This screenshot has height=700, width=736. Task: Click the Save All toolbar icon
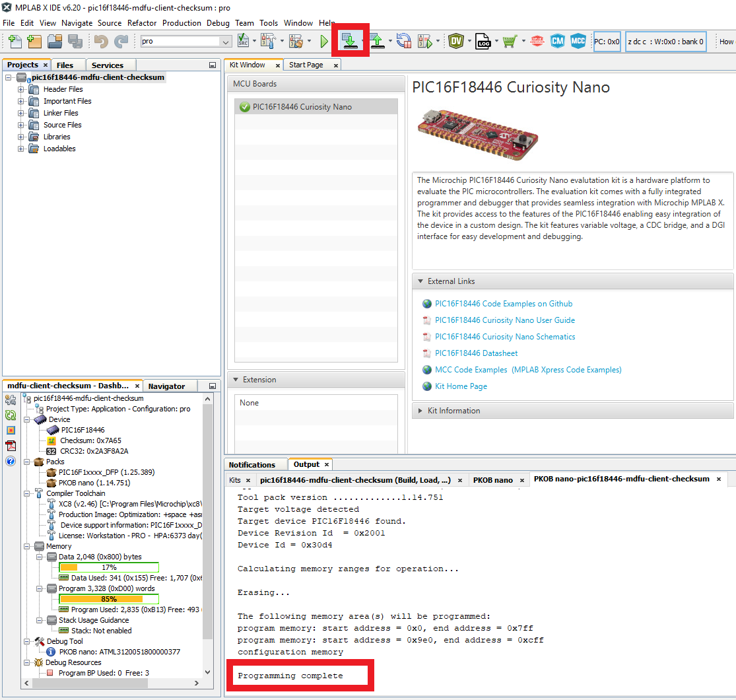tap(75, 42)
